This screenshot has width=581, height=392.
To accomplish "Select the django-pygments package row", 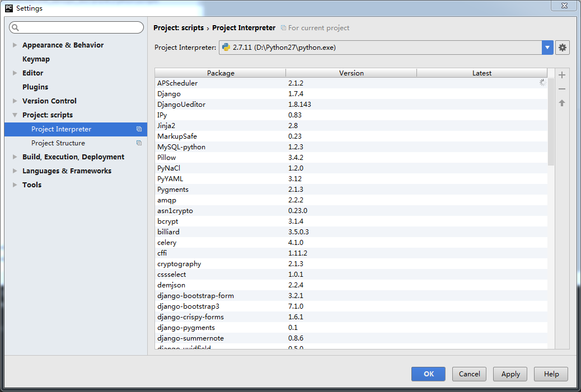I will coord(351,328).
